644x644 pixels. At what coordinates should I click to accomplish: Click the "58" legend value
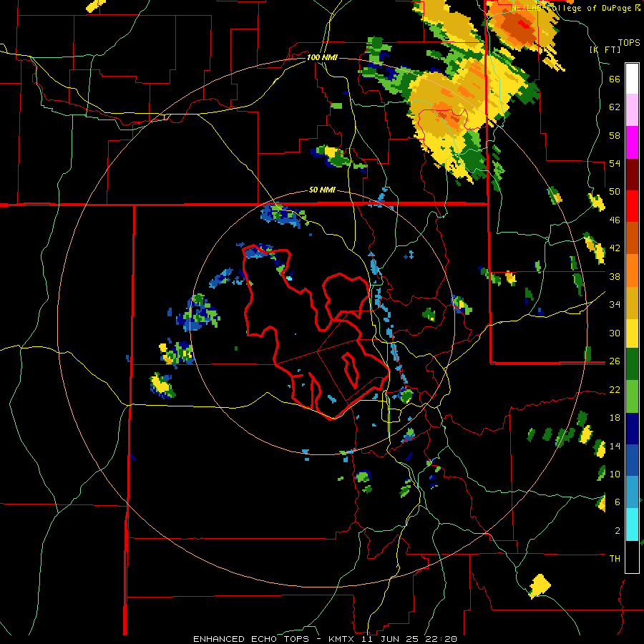pos(615,135)
